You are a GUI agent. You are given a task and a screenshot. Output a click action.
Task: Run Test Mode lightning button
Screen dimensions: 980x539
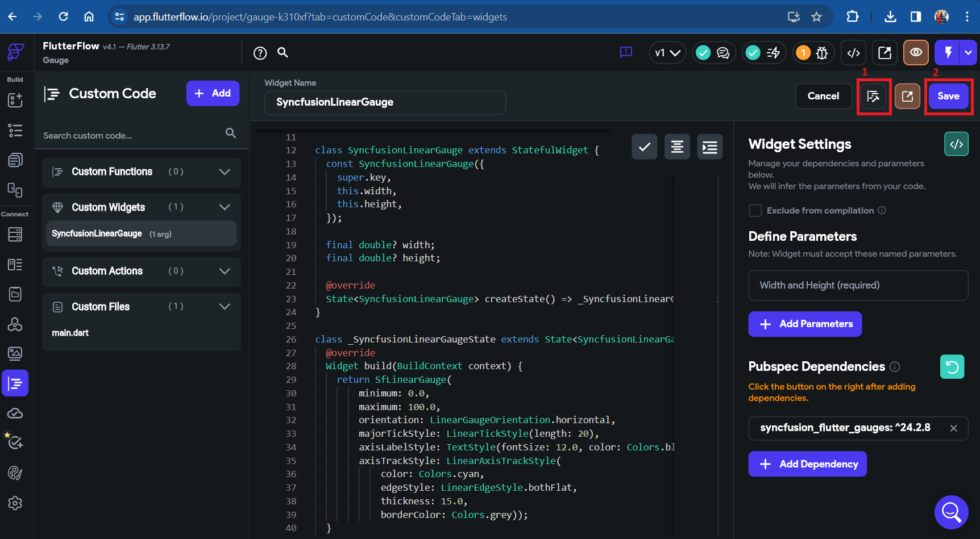tap(948, 53)
